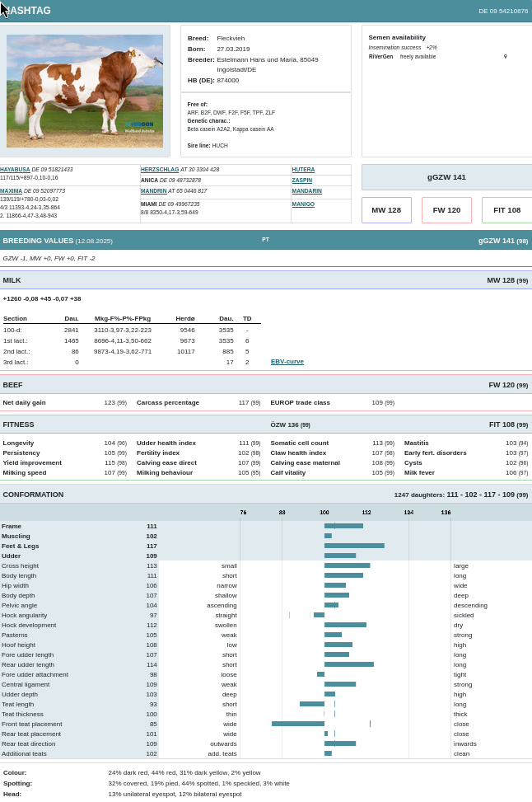
Task: Follow the MANDRIN ancestor link
Action: (153, 191)
